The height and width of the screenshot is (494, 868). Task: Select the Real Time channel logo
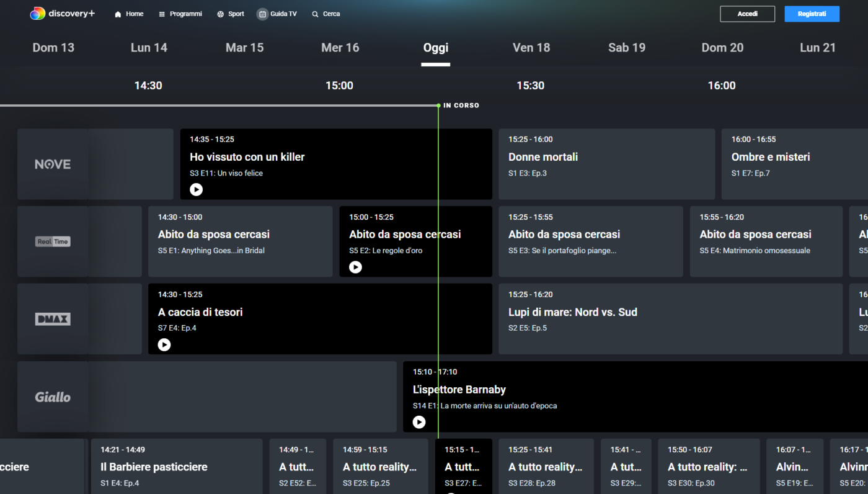53,241
